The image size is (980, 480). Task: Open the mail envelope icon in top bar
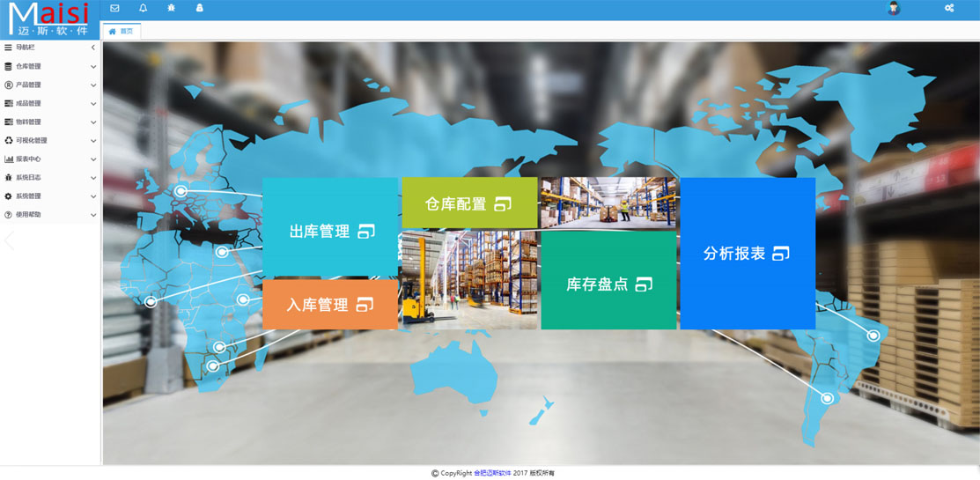pos(114,8)
